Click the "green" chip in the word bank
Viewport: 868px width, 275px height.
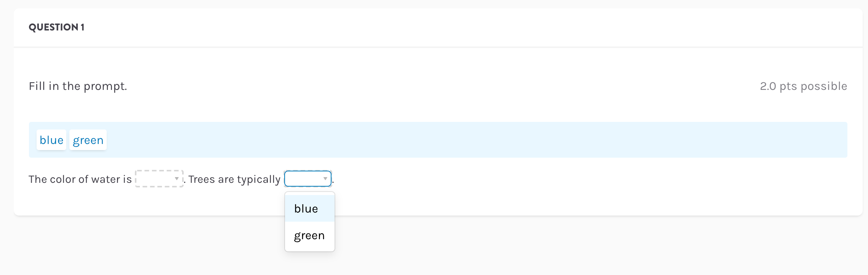(x=88, y=140)
